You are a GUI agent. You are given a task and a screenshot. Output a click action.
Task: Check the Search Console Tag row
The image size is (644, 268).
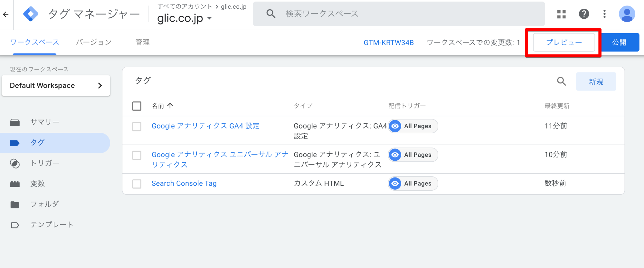[x=137, y=184]
